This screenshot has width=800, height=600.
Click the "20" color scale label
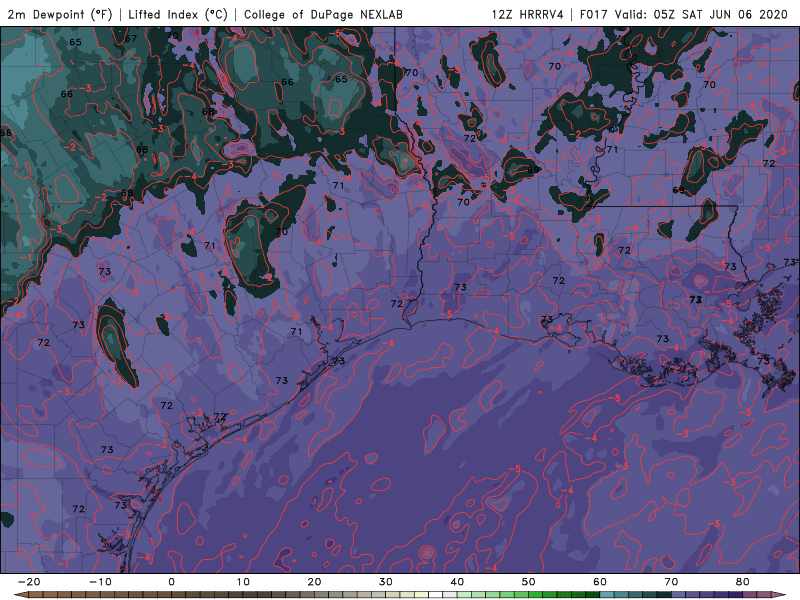coord(314,582)
